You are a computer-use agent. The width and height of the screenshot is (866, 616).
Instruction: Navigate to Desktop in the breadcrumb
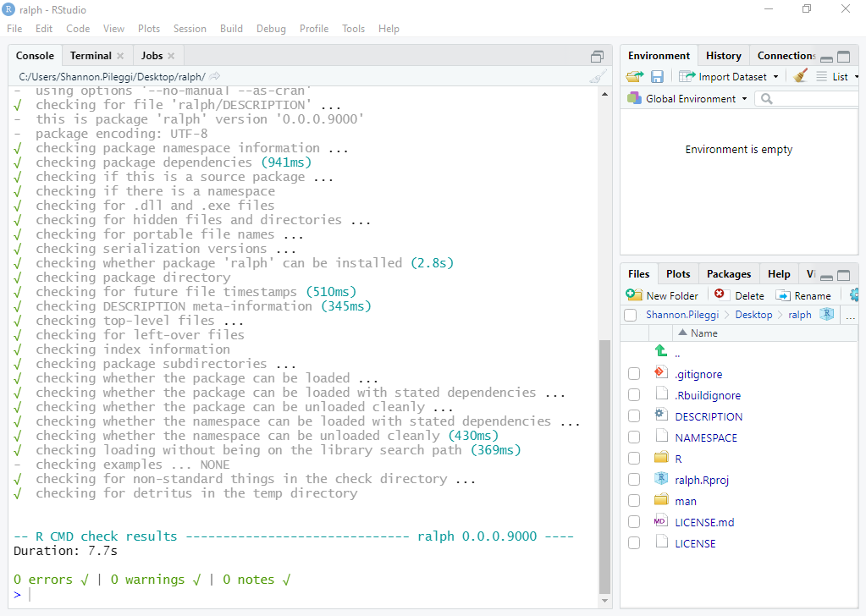753,315
